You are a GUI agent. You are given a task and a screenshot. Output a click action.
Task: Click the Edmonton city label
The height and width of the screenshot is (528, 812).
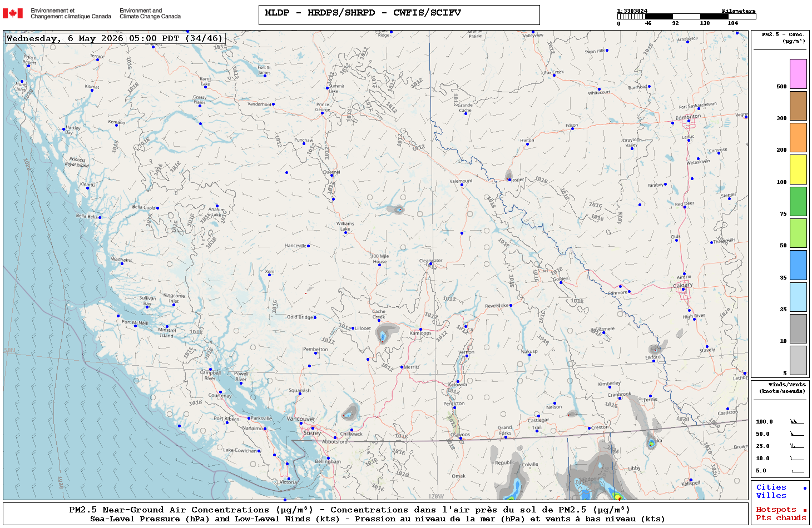click(x=688, y=117)
